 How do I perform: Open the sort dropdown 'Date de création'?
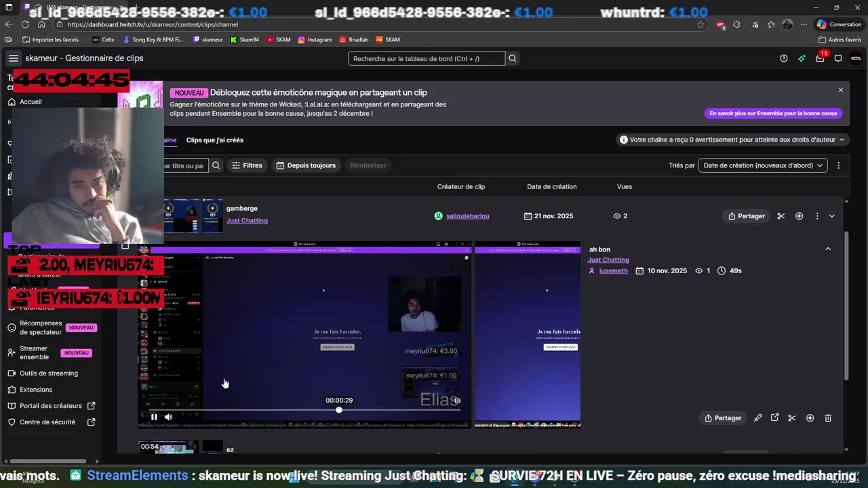click(763, 165)
